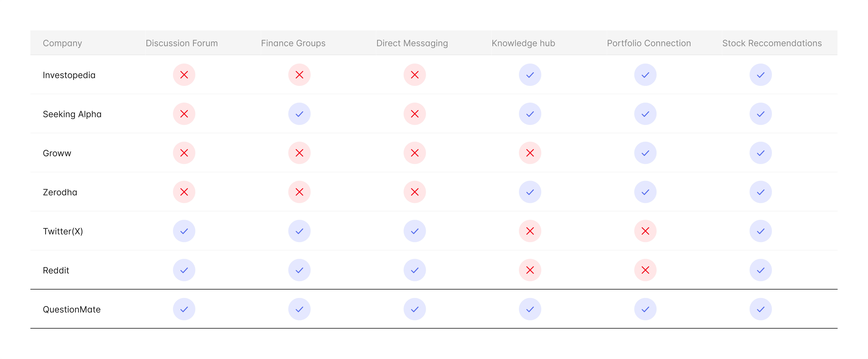Image resolution: width=868 pixels, height=359 pixels.
Task: Select the Groww company name
Action: click(x=57, y=153)
